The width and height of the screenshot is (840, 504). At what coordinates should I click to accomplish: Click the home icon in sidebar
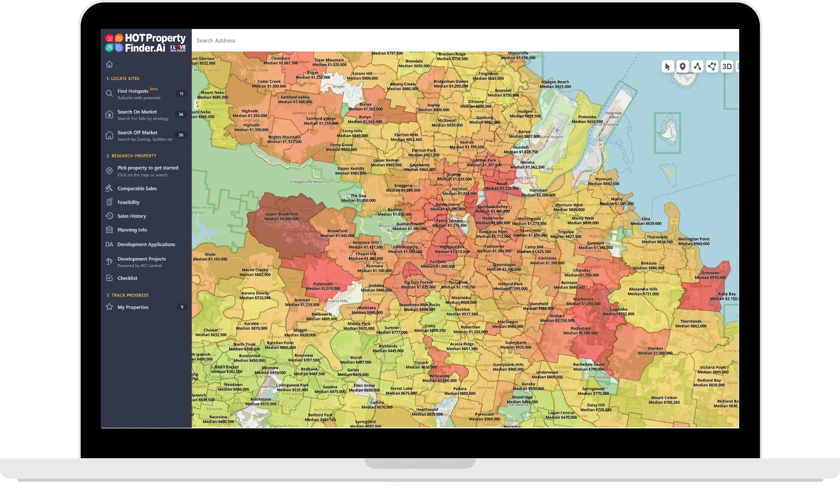[110, 64]
